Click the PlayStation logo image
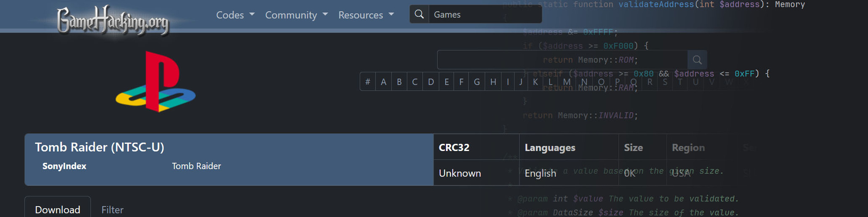 point(156,82)
